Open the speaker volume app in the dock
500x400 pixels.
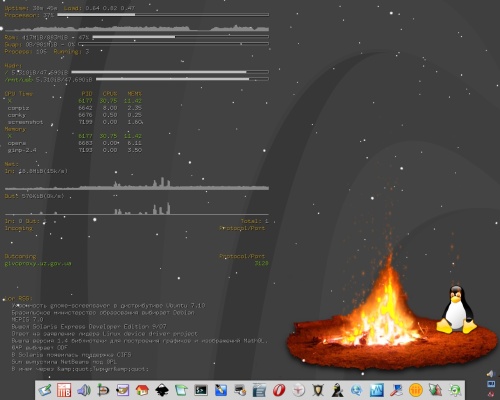tap(84, 390)
